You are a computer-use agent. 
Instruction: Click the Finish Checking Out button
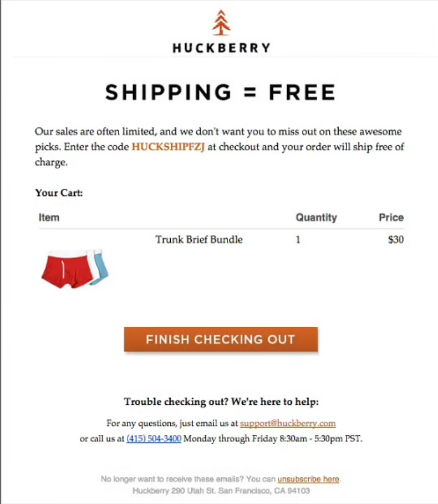221,340
